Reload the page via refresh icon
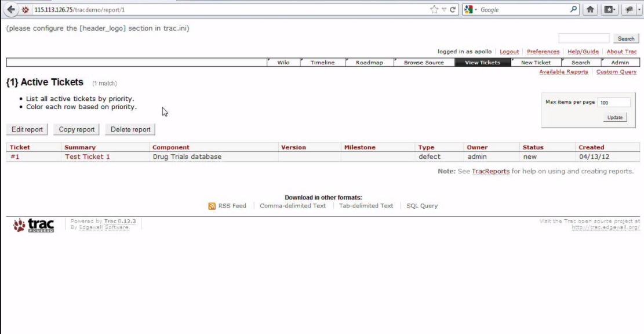Screen dimensions: 644x334 click(x=454, y=9)
